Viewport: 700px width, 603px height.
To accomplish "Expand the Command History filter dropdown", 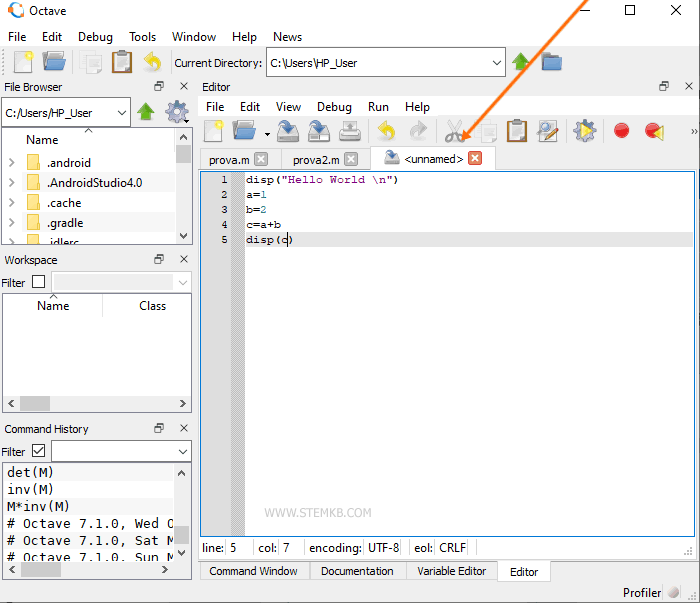I will coord(181,452).
